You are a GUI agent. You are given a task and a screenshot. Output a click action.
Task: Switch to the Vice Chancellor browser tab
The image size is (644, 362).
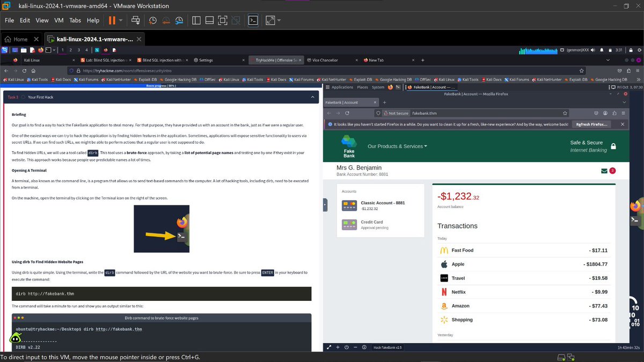pos(333,60)
